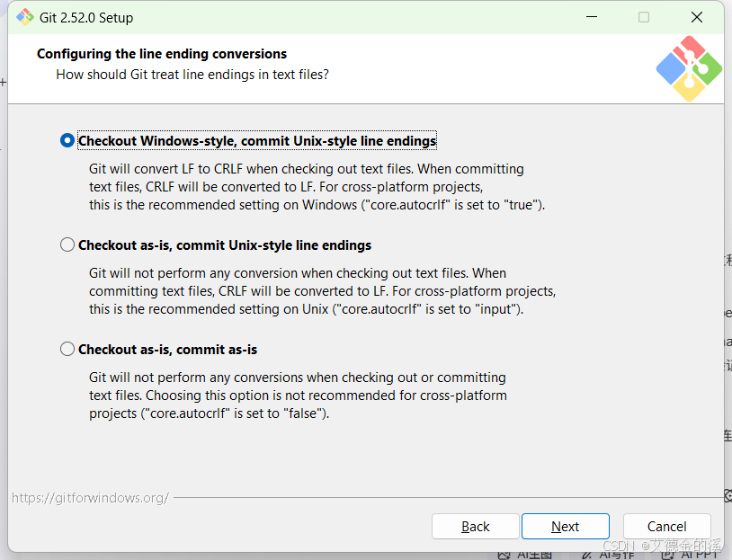Click "Configuring the line ending conversions" heading
732x560 pixels.
click(x=162, y=54)
